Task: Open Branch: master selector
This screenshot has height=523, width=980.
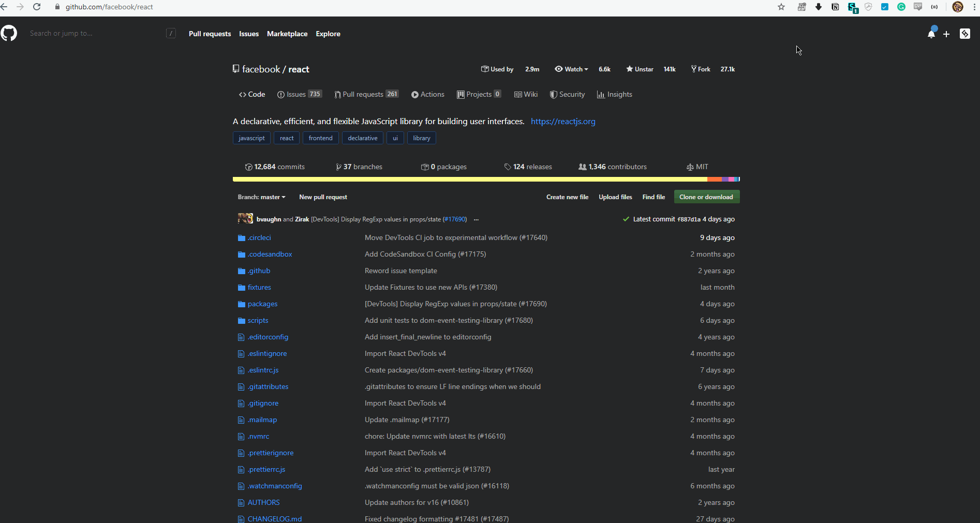Action: (x=261, y=197)
